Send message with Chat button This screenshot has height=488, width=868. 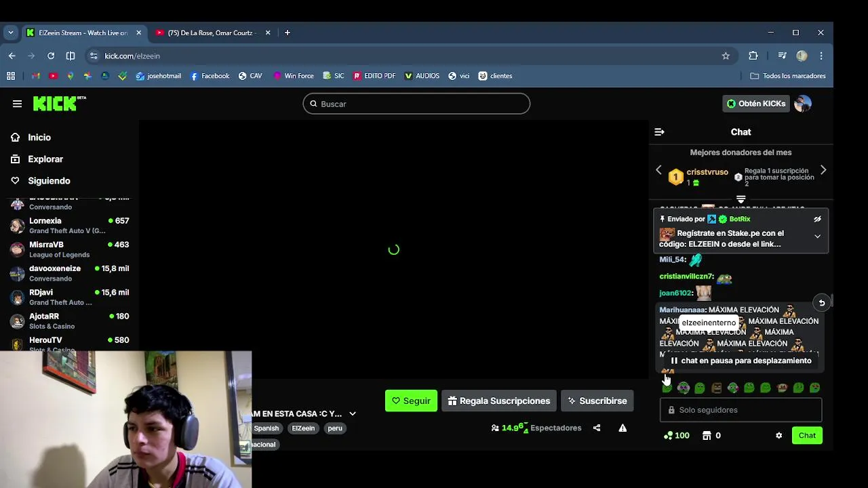point(807,435)
